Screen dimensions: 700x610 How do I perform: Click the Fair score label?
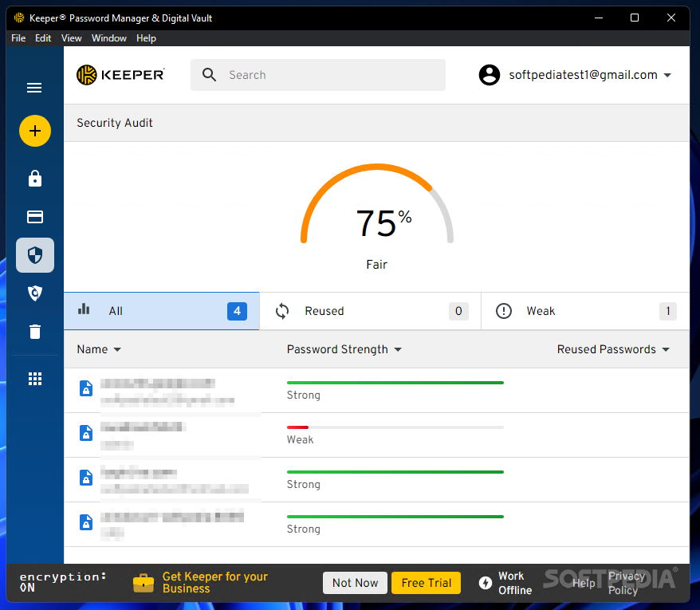[x=377, y=265]
